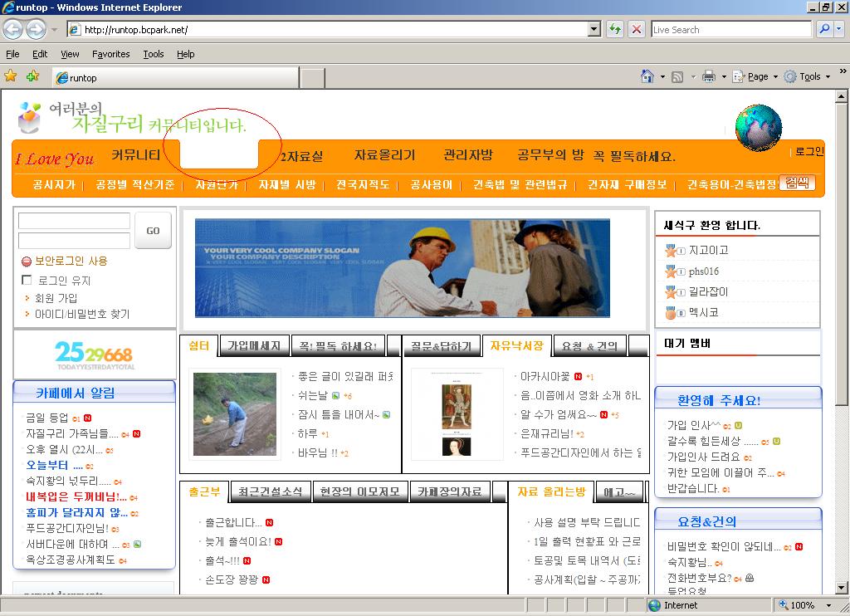The image size is (850, 616).
Task: Select the runtop browser tab
Action: tap(175, 77)
